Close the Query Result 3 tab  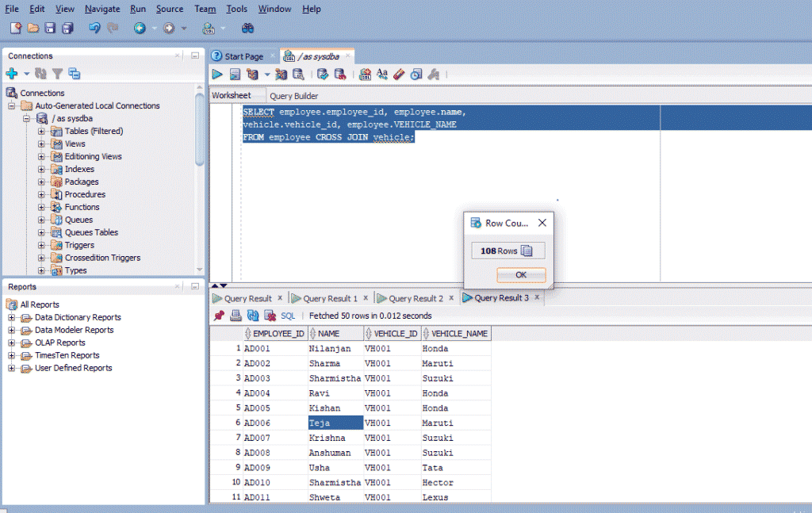[x=537, y=297]
